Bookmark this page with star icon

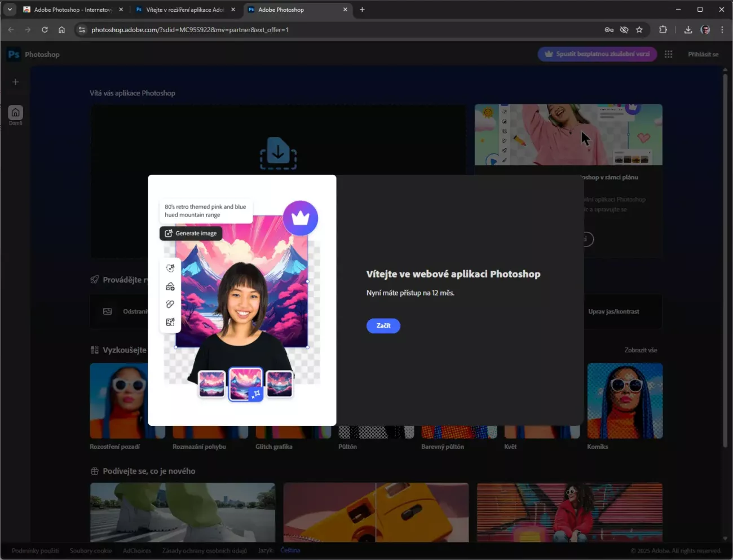[639, 30]
